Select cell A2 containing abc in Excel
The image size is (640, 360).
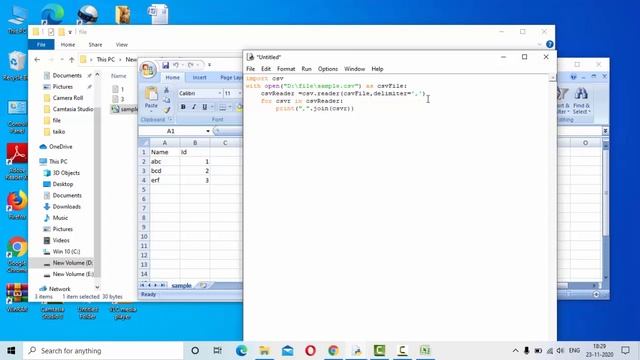164,162
